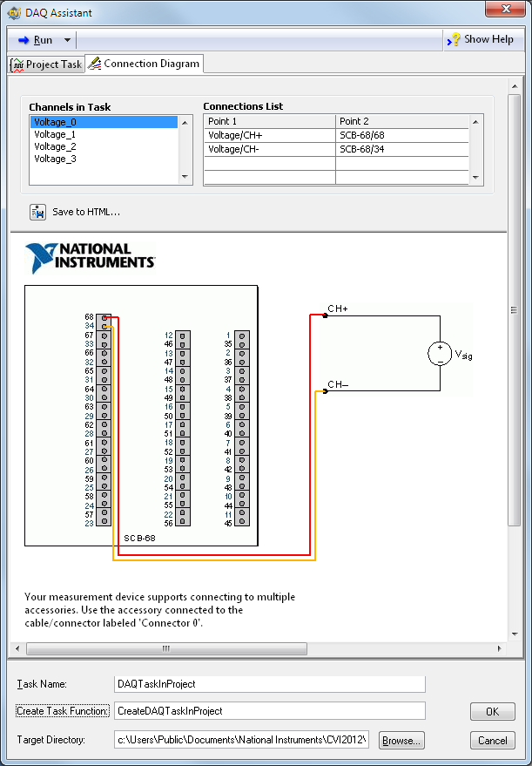Click the Run arrow icon
532x766 pixels.
pyautogui.click(x=24, y=40)
